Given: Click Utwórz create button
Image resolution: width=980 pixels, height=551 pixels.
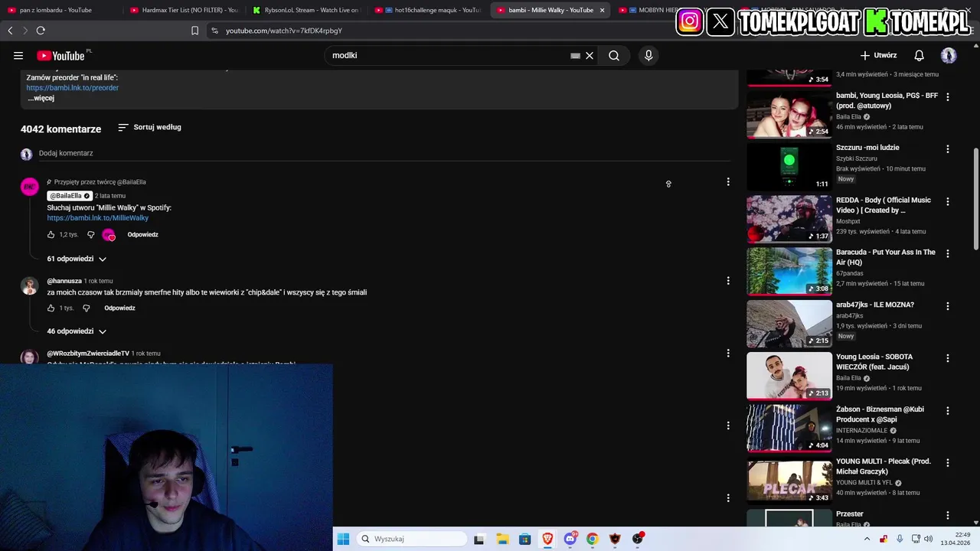Looking at the screenshot, I should [x=878, y=55].
